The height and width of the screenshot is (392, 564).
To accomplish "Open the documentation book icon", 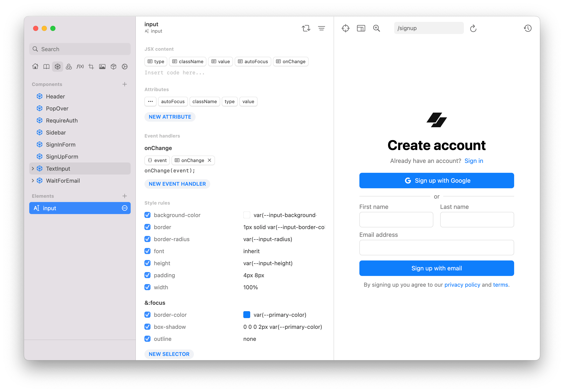I will tap(46, 66).
